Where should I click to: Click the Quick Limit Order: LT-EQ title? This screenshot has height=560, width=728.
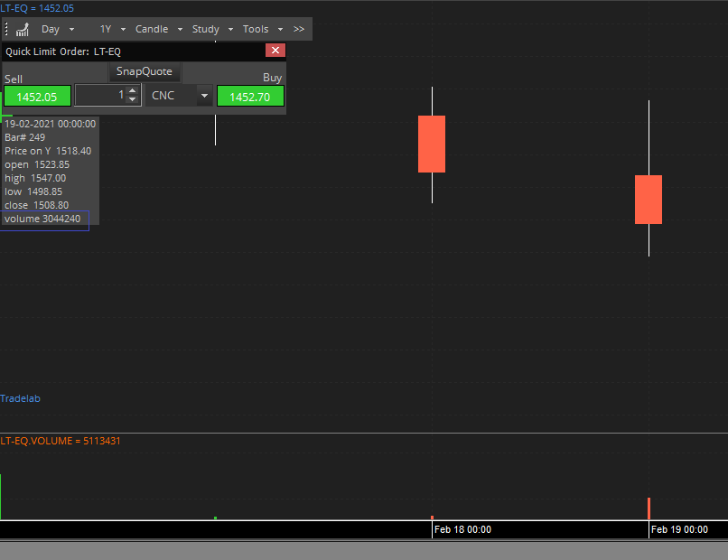click(63, 51)
